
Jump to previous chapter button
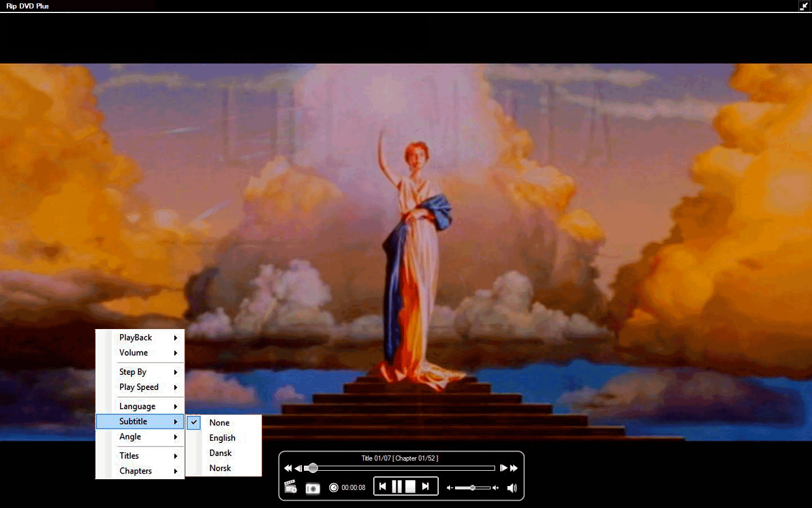pos(383,486)
